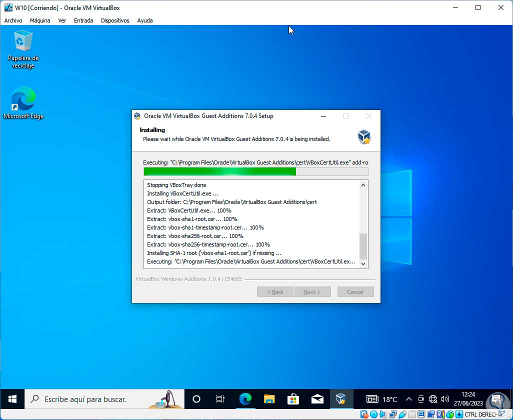Click the search box 'Escribe aquí para buscar'
This screenshot has height=420, width=513.
coord(104,399)
